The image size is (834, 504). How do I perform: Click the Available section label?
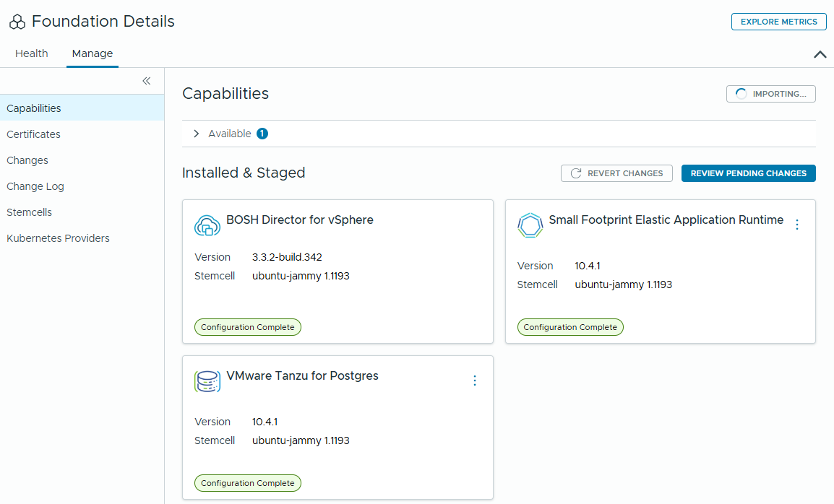tap(230, 134)
